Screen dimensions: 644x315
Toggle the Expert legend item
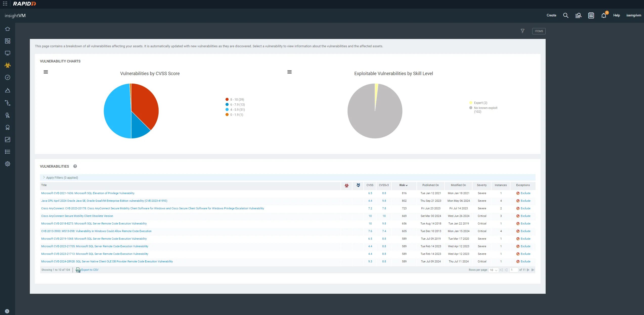(478, 103)
